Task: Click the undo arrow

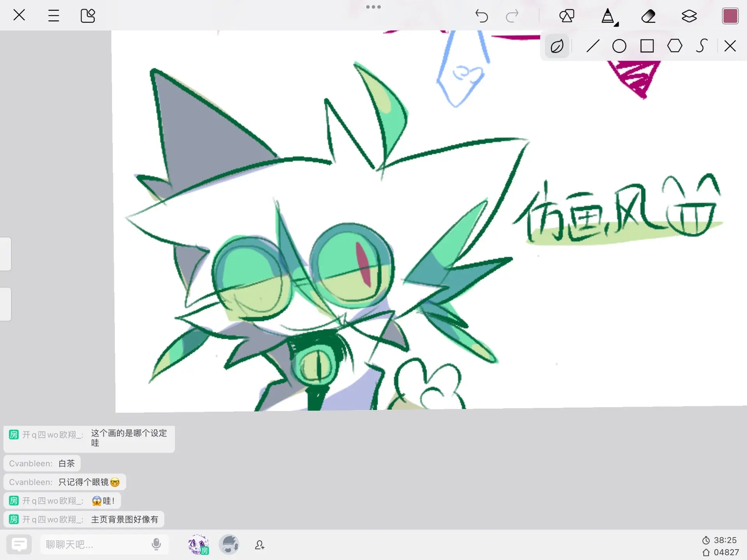Action: [x=482, y=16]
